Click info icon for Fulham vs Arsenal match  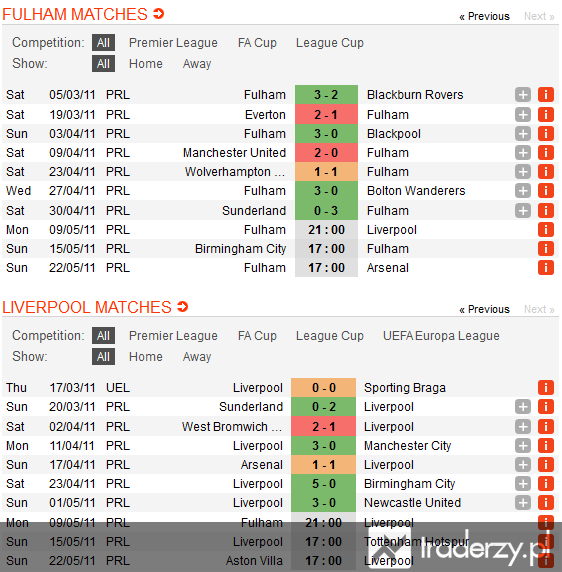(x=546, y=268)
